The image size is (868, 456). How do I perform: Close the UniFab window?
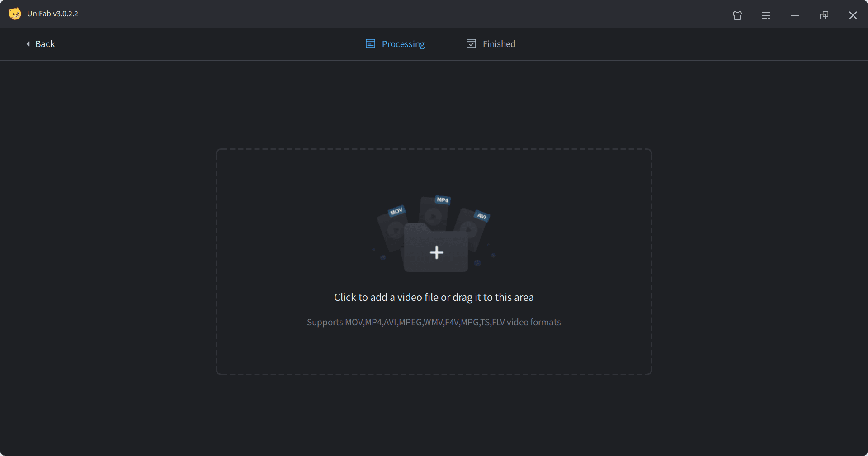(x=853, y=15)
